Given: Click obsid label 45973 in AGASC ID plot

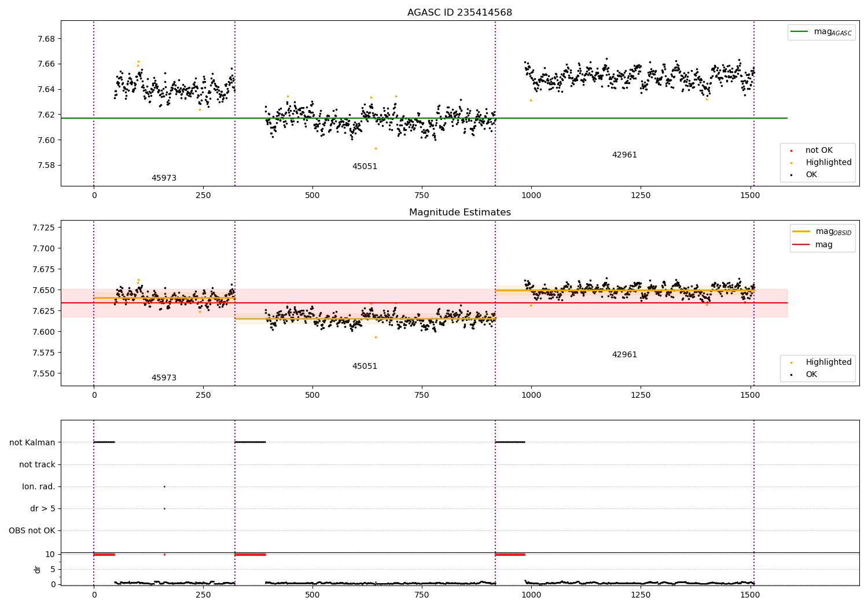Looking at the screenshot, I should pyautogui.click(x=164, y=178).
